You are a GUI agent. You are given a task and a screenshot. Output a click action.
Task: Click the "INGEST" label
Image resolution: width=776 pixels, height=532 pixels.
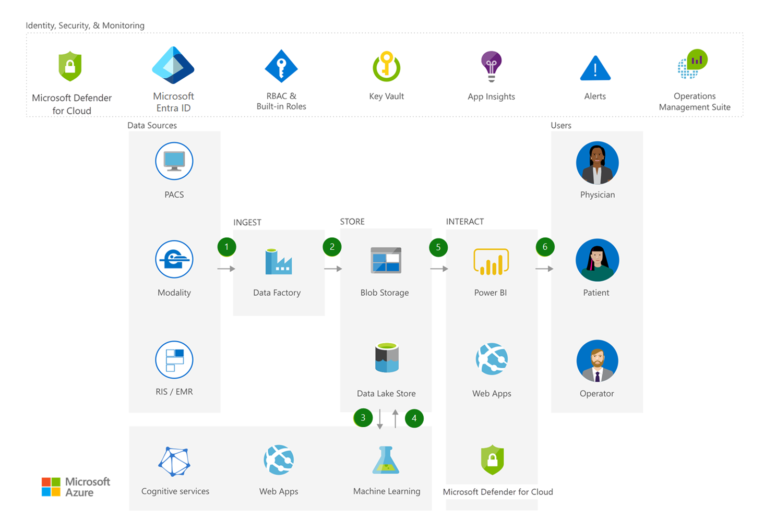(247, 222)
